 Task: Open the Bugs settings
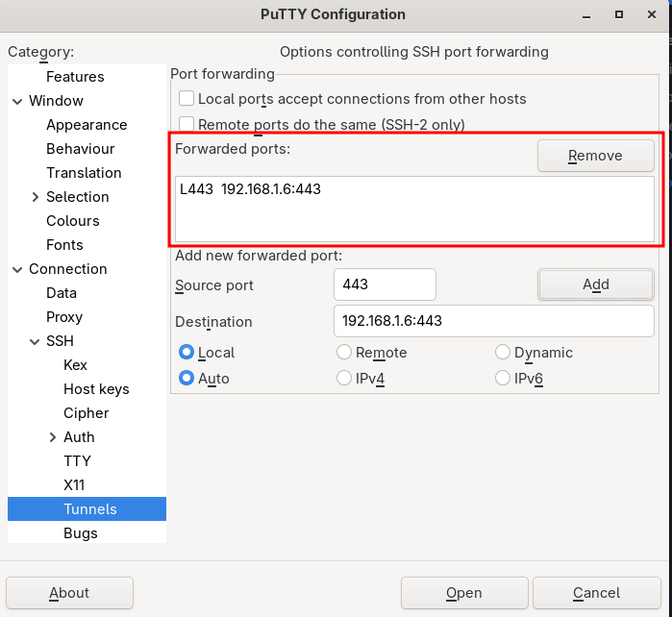tap(81, 533)
